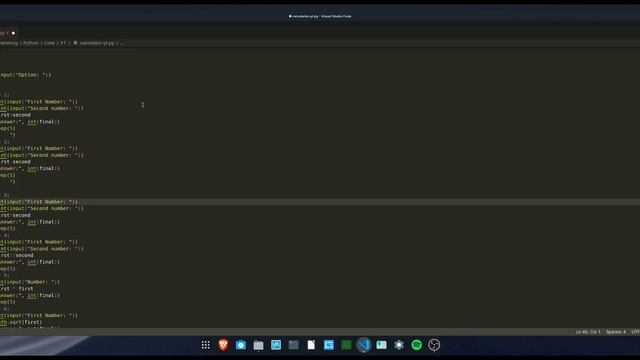Launch Spotify from the dock
Image resolution: width=640 pixels, height=360 pixels.
(417, 345)
